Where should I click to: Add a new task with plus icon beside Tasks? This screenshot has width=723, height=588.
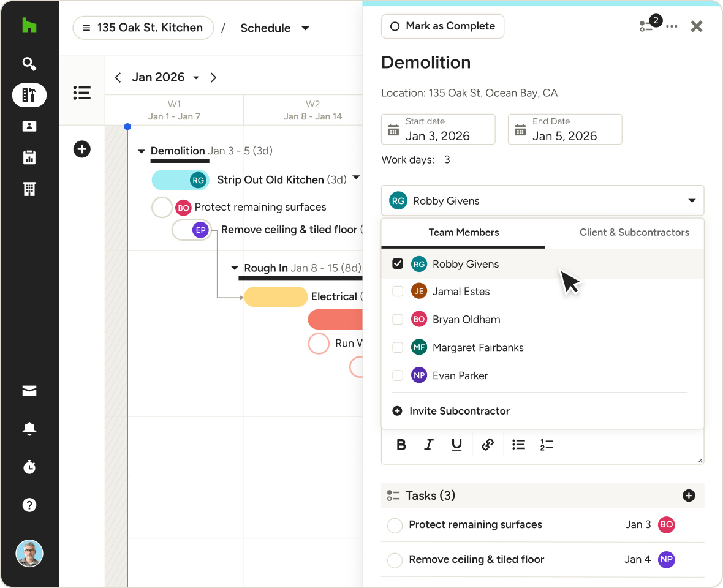click(x=689, y=496)
